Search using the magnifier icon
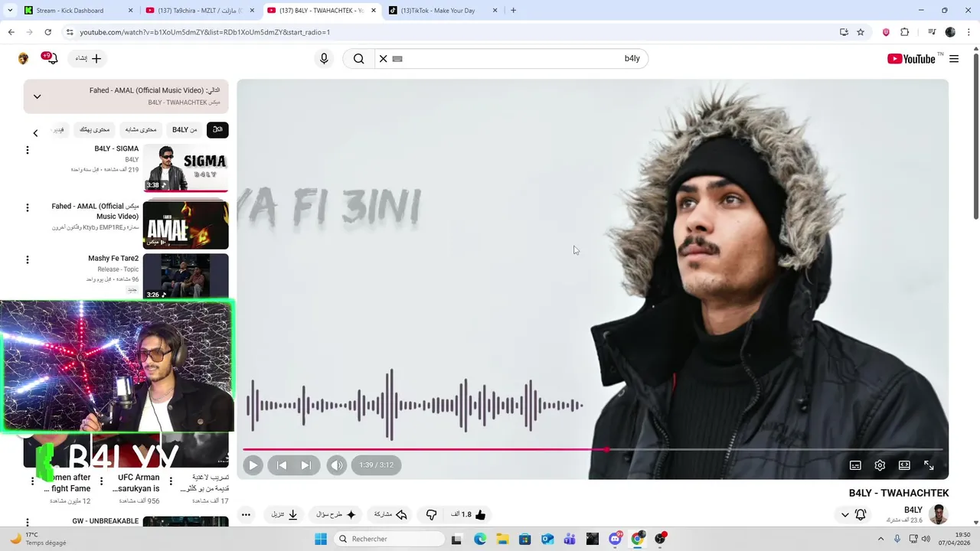 (358, 59)
